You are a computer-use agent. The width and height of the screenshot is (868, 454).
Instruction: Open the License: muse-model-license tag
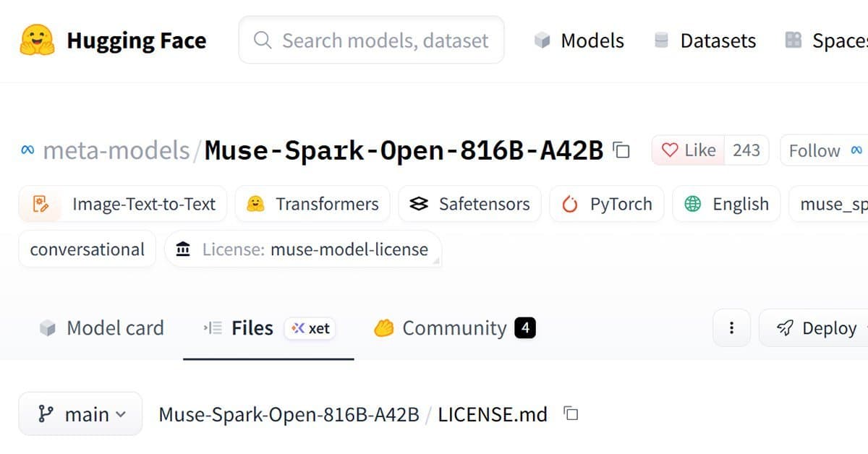coord(303,249)
